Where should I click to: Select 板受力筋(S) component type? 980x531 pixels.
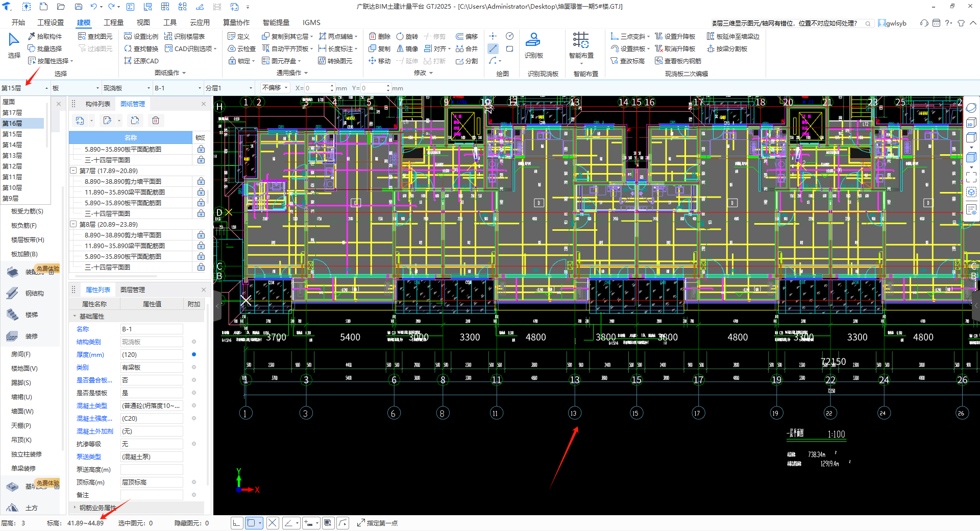pyautogui.click(x=27, y=211)
